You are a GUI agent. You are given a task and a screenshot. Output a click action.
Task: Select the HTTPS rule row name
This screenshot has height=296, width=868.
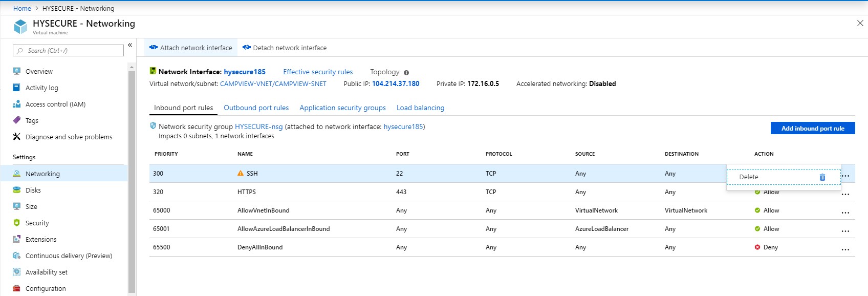tap(247, 192)
